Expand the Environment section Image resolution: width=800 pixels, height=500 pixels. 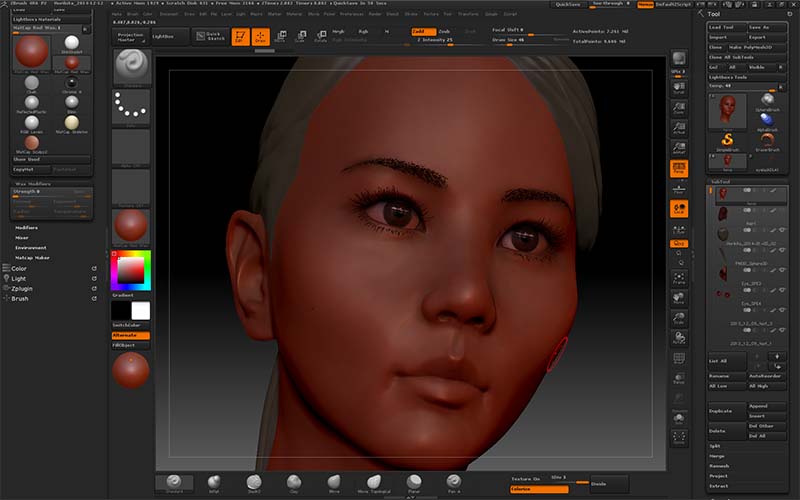click(31, 247)
